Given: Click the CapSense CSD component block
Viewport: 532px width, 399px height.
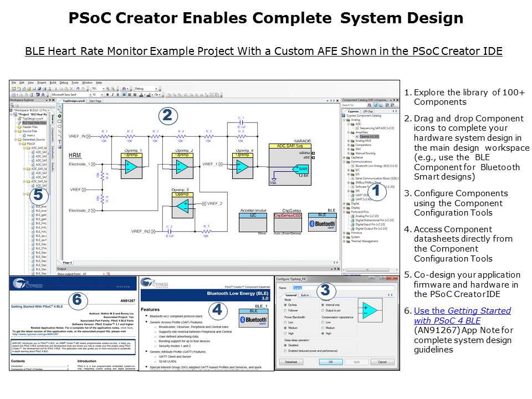Looking at the screenshot, I should tap(288, 223).
